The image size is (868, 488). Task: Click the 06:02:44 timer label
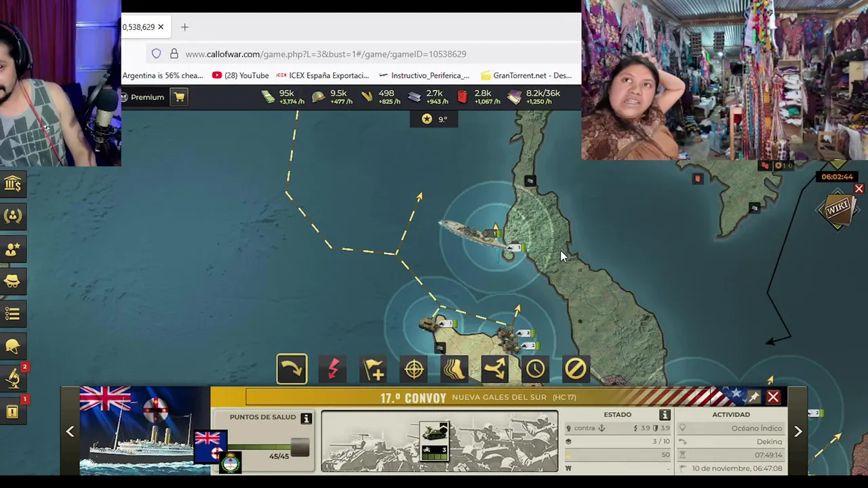coord(837,177)
